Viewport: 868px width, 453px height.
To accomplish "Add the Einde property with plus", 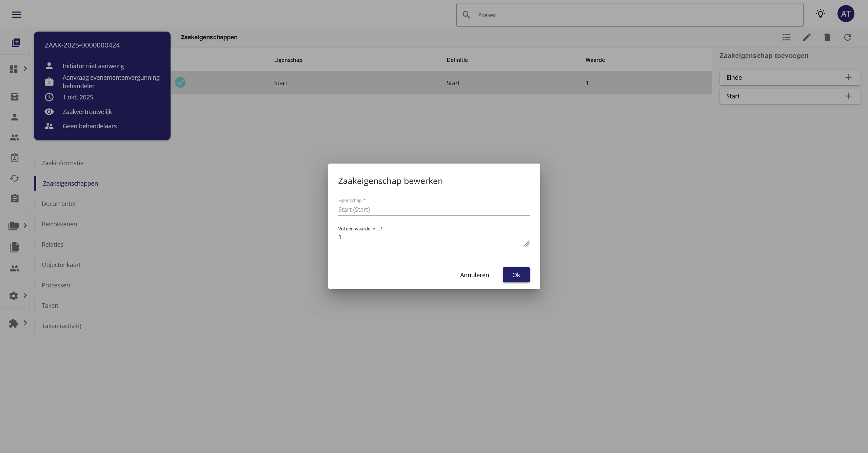I will pos(848,78).
